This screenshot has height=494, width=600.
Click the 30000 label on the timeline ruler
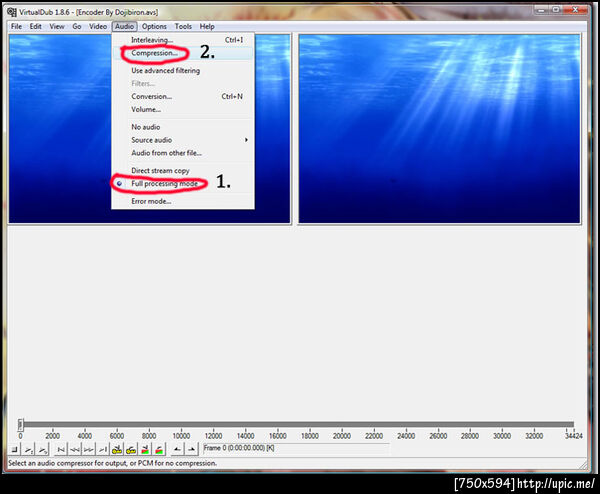(502, 436)
